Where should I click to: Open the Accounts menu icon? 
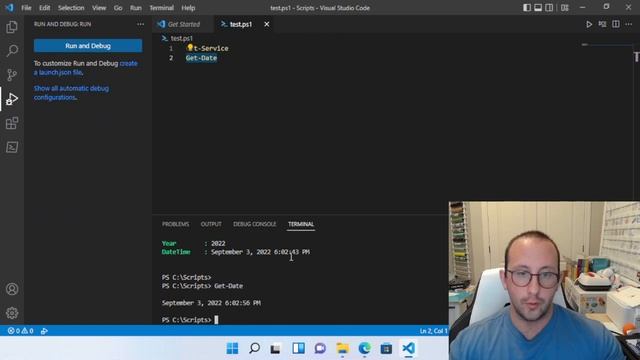12,289
